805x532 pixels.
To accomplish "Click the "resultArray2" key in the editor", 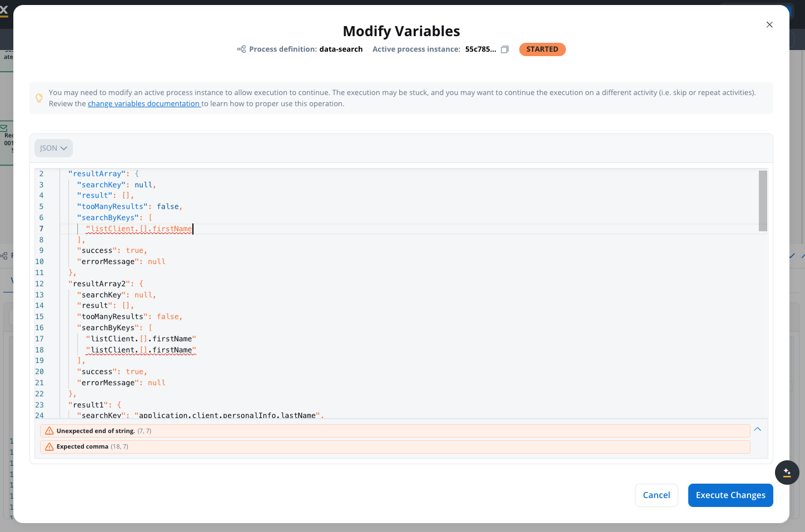I will [99, 284].
